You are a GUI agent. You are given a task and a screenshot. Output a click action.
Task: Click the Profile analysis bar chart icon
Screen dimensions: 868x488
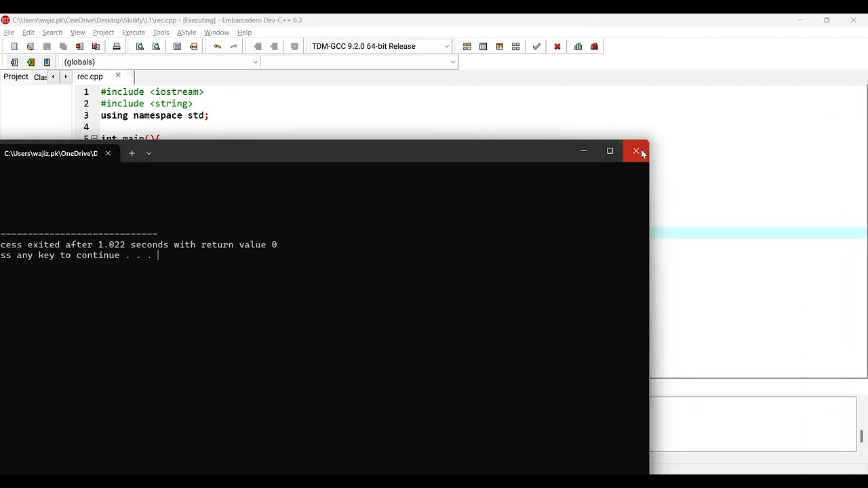578,46
